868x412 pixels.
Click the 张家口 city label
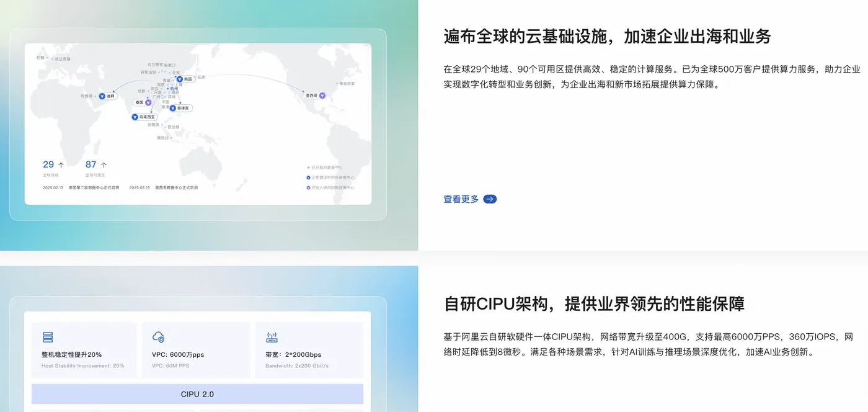coord(170,65)
